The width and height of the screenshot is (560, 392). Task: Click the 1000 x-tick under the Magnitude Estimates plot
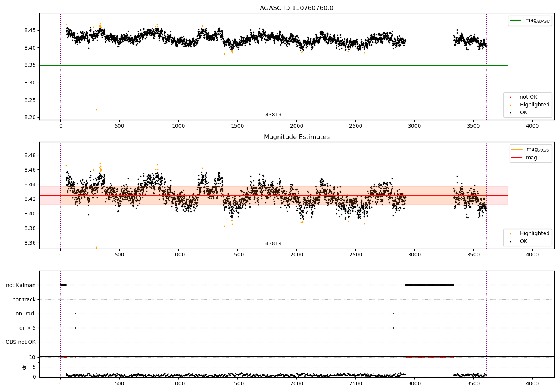[178, 255]
